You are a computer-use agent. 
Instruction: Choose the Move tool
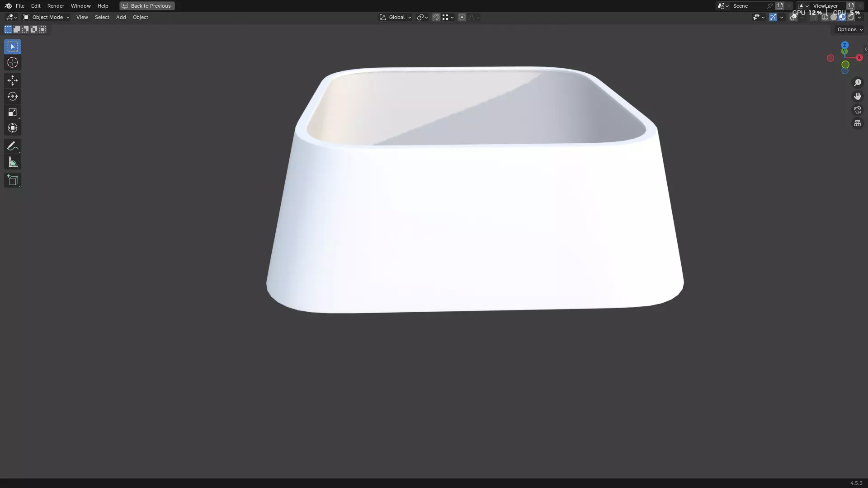pos(13,80)
